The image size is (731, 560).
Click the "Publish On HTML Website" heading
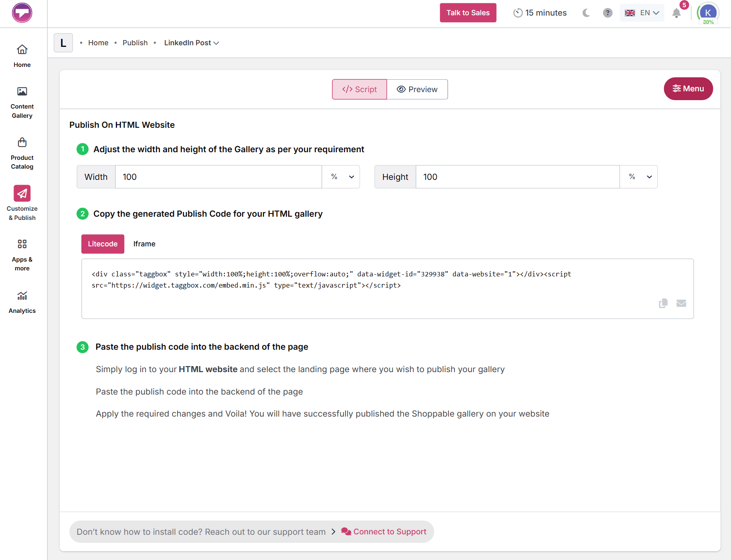pos(122,125)
